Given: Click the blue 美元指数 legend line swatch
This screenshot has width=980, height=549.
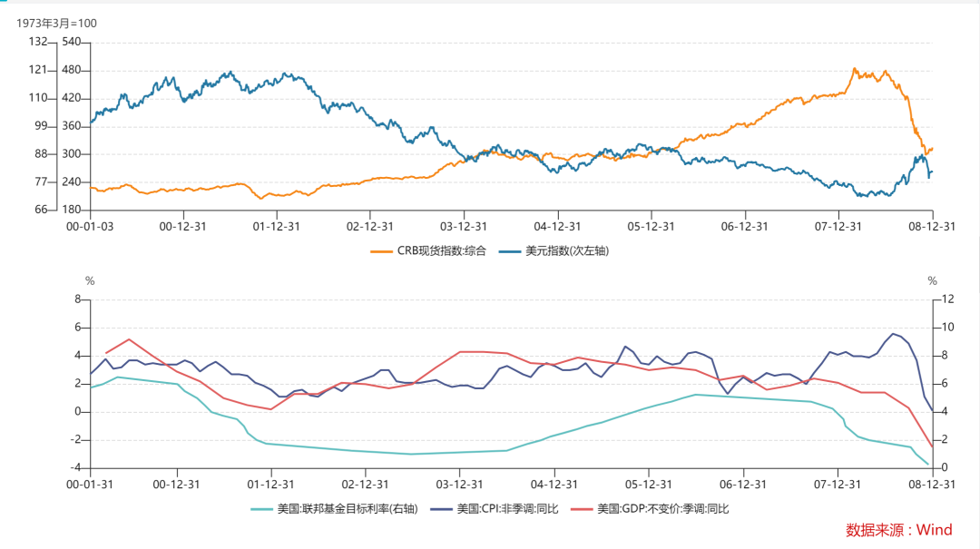Looking at the screenshot, I should click(510, 251).
